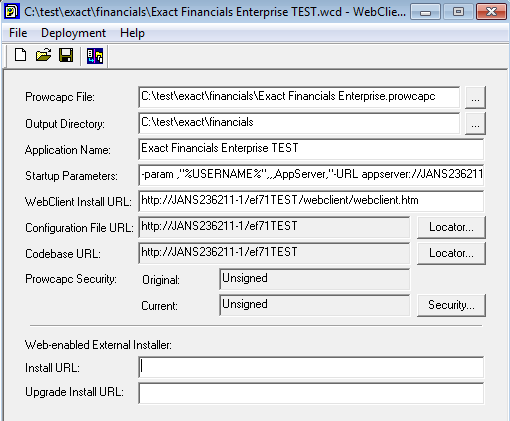
Task: Click the Security... button
Action: (451, 305)
